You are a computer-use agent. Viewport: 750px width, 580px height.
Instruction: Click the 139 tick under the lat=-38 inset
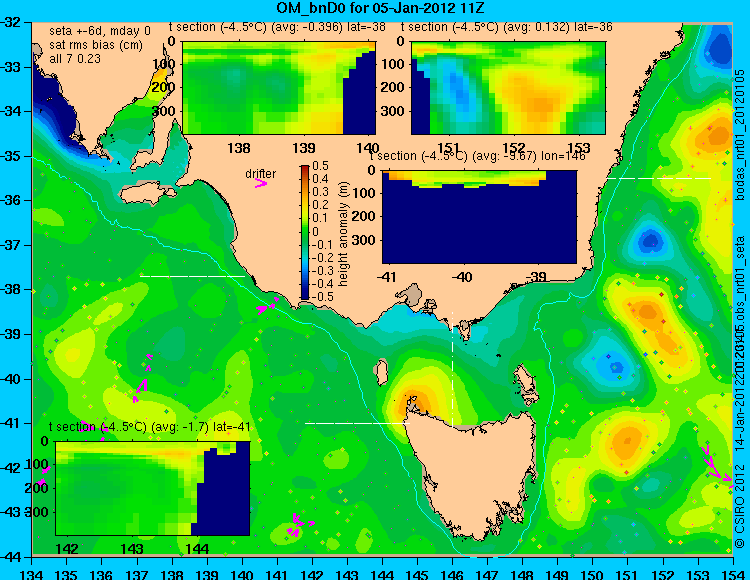click(x=304, y=148)
